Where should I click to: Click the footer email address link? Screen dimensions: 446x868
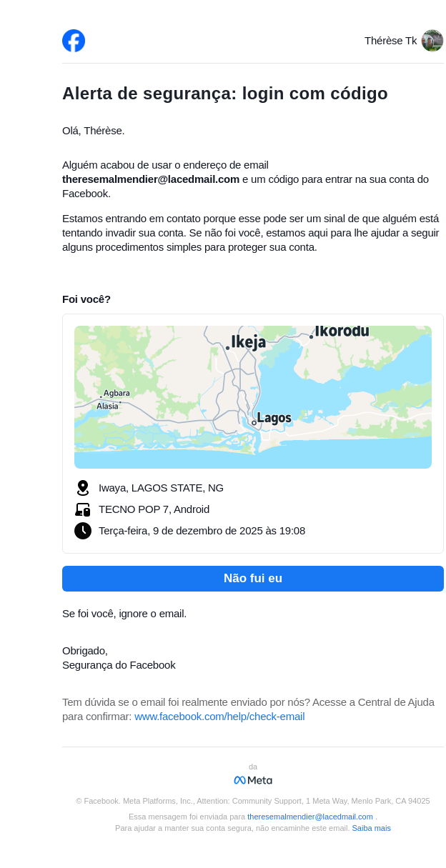310,817
